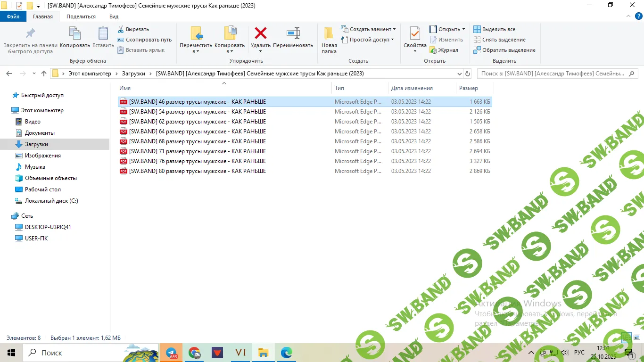Open the Файл menu
This screenshot has height=362, width=644.
click(13, 16)
